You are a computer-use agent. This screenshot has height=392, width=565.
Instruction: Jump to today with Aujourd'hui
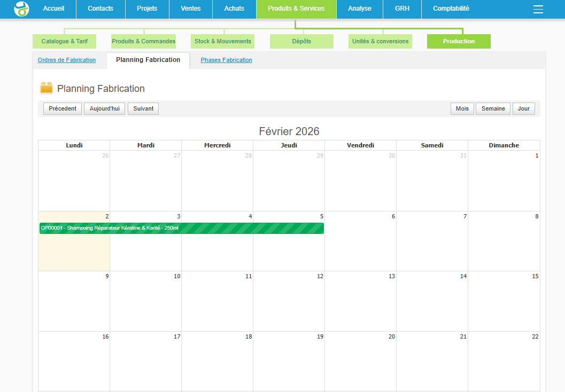tap(105, 109)
